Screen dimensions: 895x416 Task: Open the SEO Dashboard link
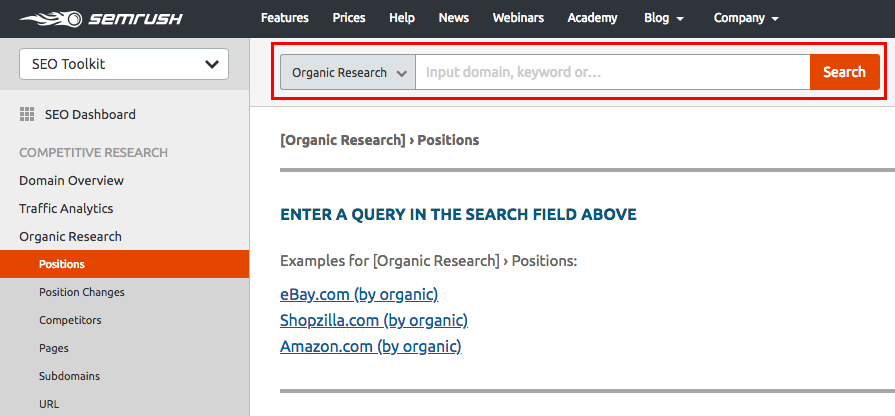[x=90, y=115]
